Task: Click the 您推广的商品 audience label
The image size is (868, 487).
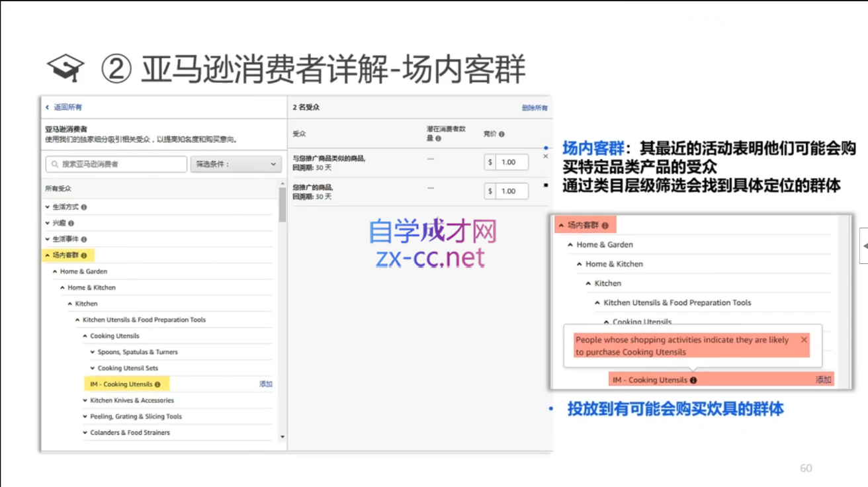Action: click(313, 188)
